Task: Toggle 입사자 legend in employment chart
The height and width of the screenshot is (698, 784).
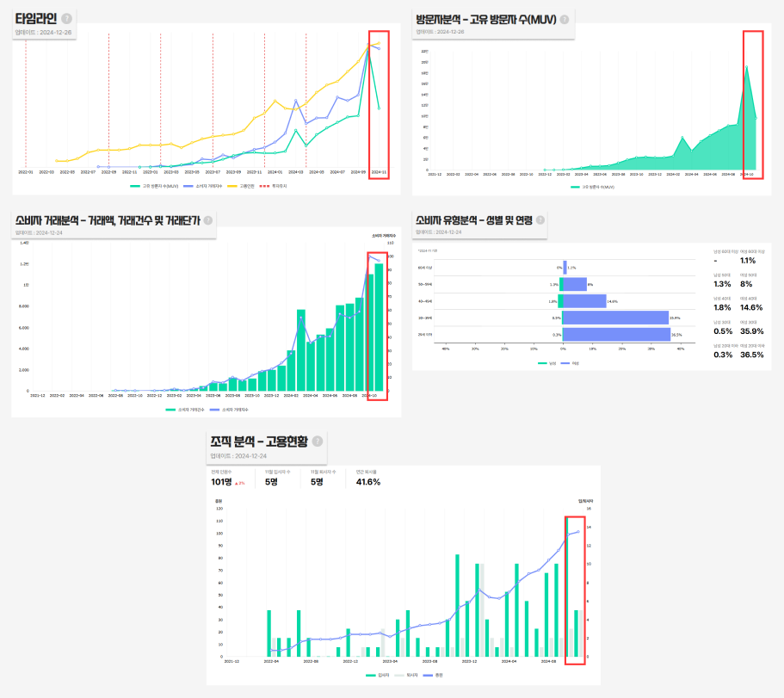Action: (x=378, y=675)
